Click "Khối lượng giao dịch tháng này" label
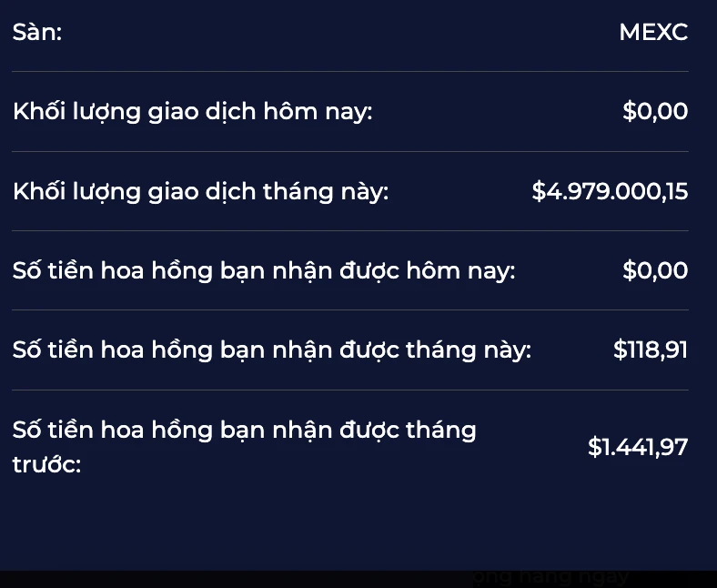The image size is (717, 588). click(201, 192)
